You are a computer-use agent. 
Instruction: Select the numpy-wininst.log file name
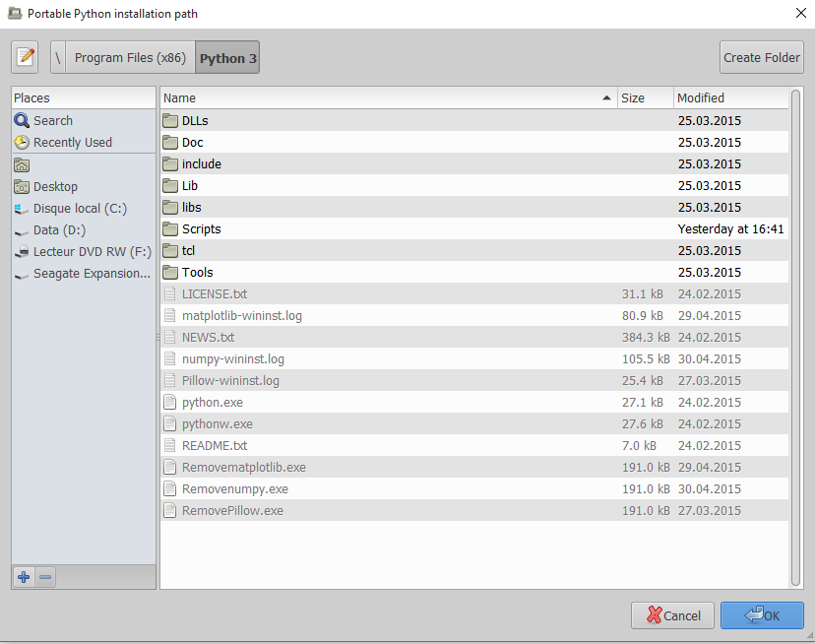point(233,359)
